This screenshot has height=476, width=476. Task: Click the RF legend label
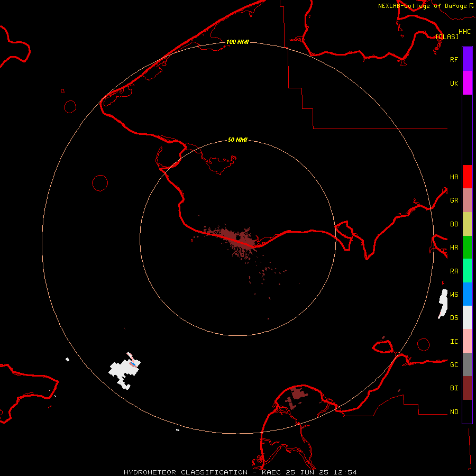tap(454, 59)
